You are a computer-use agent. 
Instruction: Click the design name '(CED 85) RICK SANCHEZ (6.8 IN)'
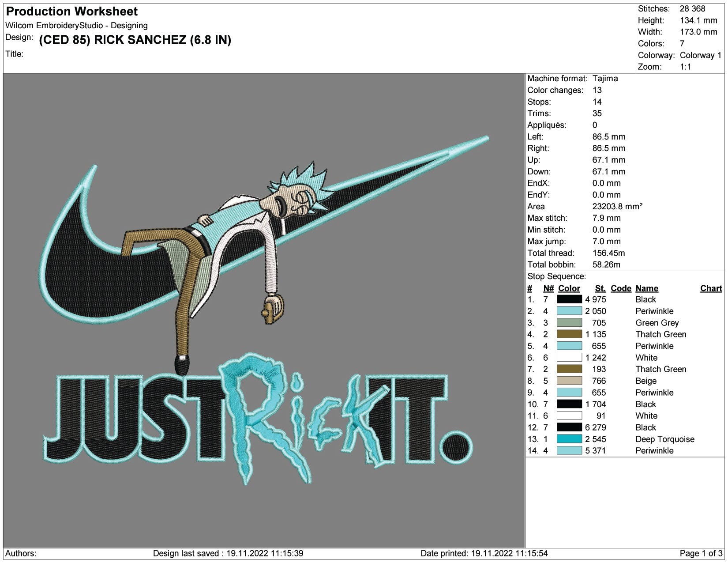point(135,40)
